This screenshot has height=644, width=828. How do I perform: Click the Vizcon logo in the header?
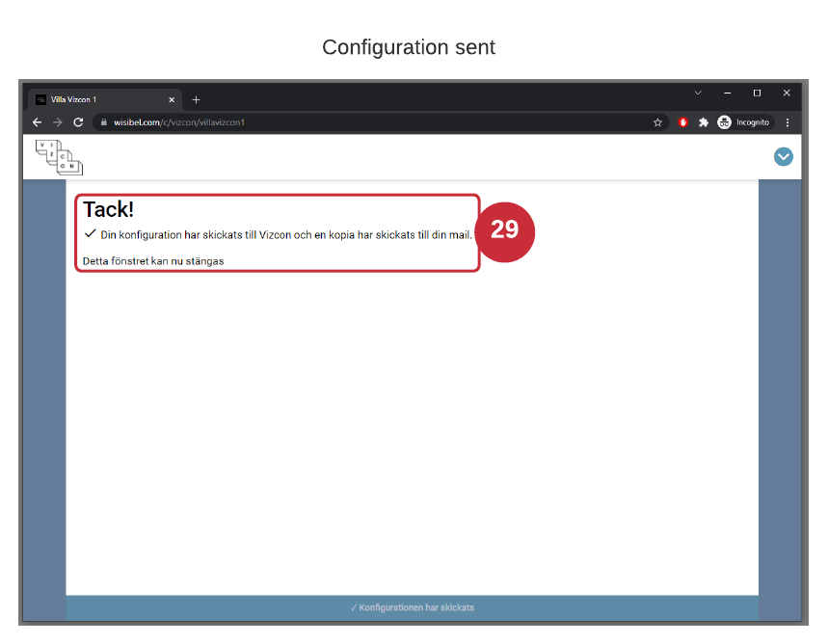[x=58, y=156]
